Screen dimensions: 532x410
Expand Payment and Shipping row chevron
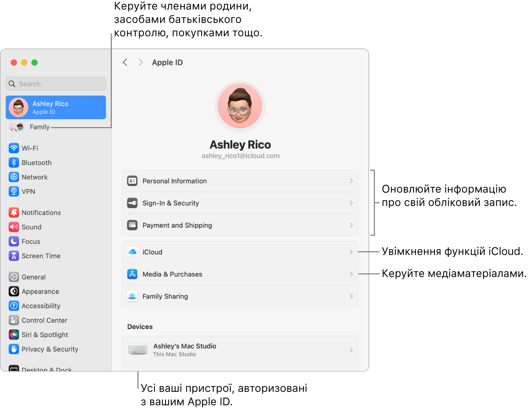(x=351, y=225)
